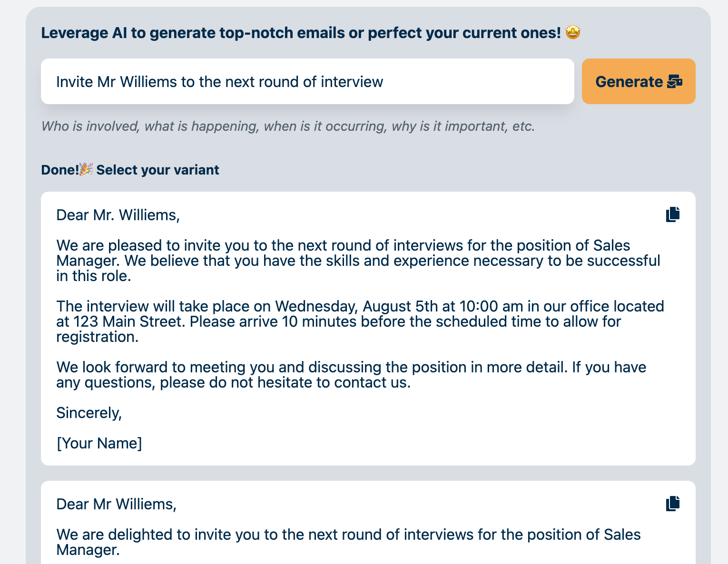The image size is (728, 564).
Task: Click the party popper emoji next to Done!
Action: [86, 169]
